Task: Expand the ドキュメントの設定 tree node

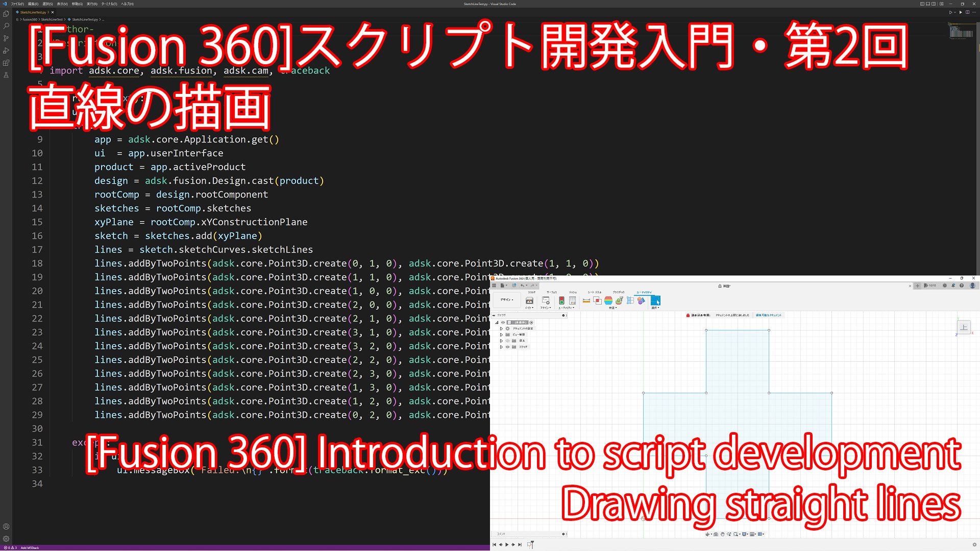Action: click(x=501, y=329)
